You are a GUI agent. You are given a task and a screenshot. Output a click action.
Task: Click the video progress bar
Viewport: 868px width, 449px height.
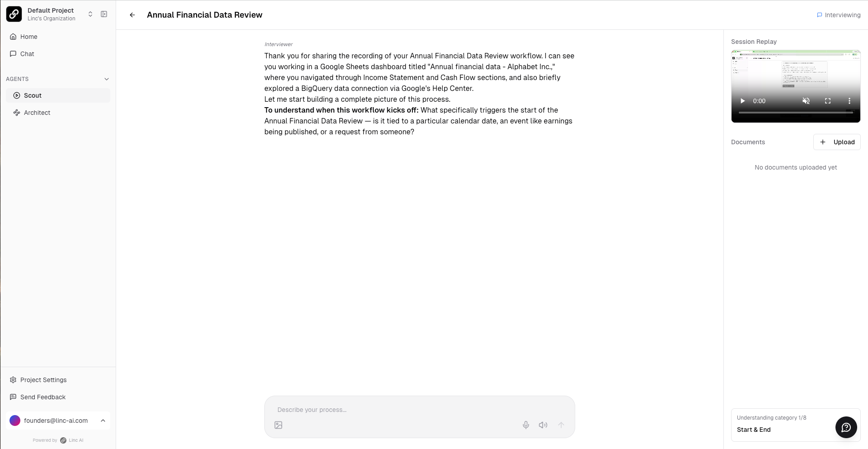[795, 112]
